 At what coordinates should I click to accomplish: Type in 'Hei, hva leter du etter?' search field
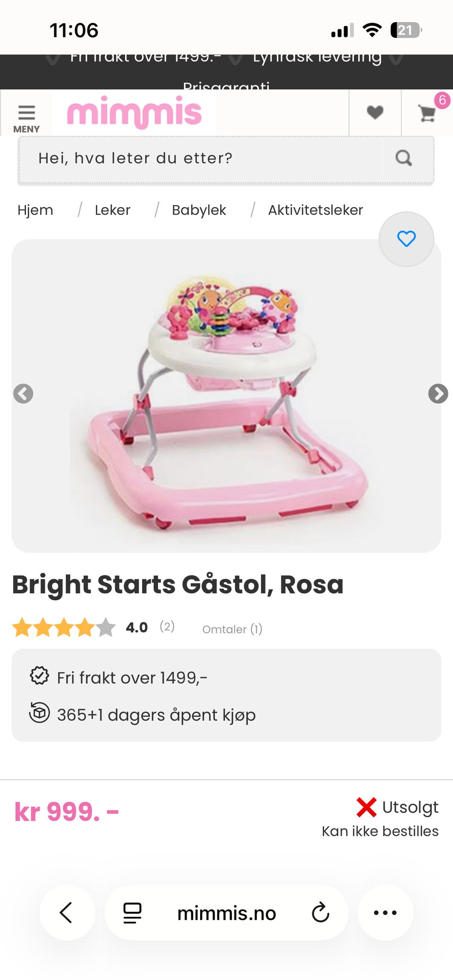pyautogui.click(x=198, y=158)
